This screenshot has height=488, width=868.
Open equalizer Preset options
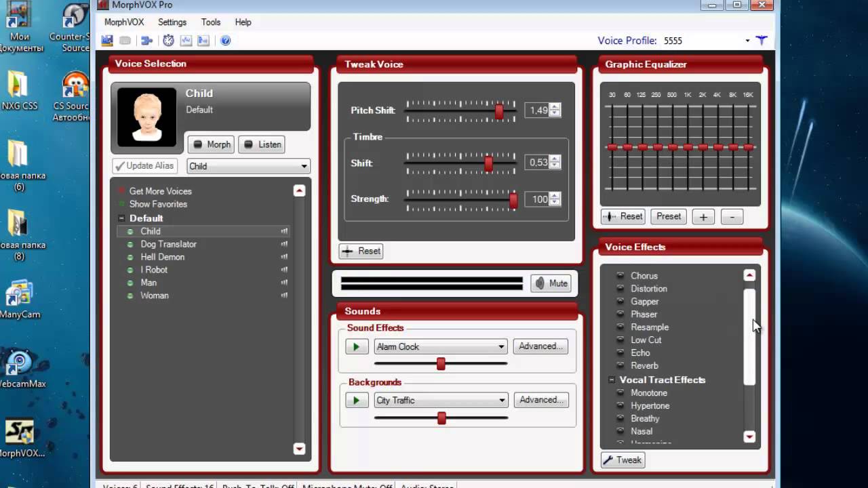tap(669, 217)
